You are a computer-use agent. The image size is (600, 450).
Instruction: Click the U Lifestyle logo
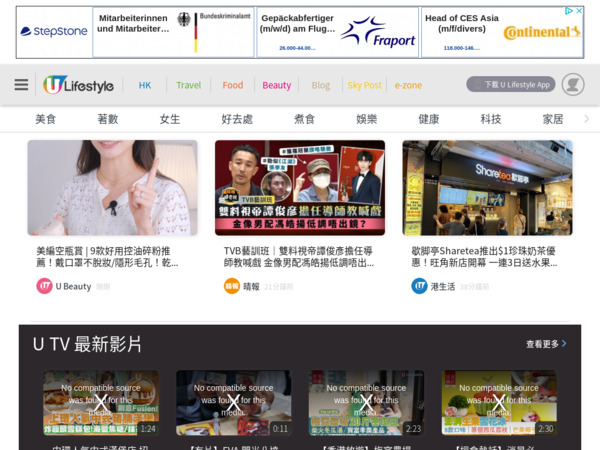[78, 85]
